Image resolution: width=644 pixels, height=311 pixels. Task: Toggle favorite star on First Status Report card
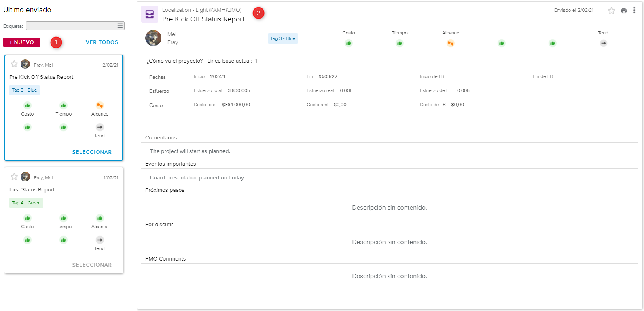14,177
